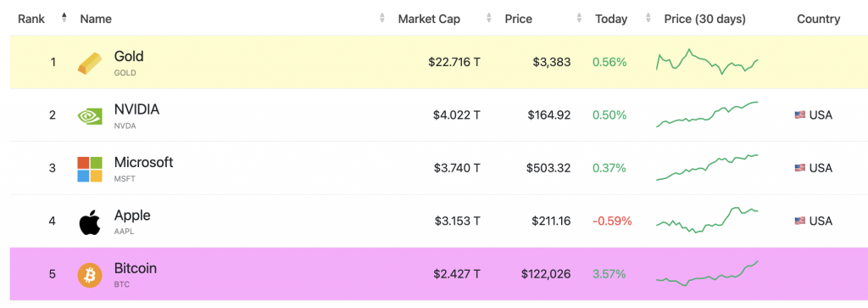
Task: Open the Bitcoin asset link
Action: pos(135,269)
